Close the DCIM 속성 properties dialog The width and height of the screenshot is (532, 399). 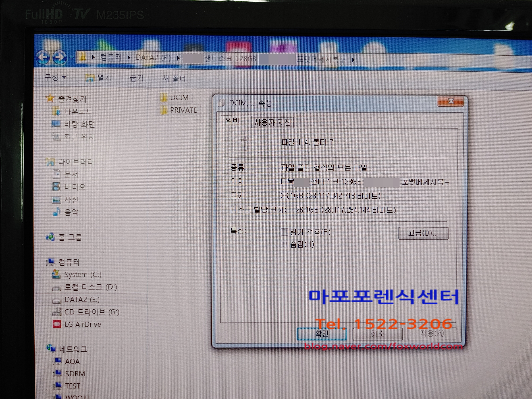coord(450,101)
